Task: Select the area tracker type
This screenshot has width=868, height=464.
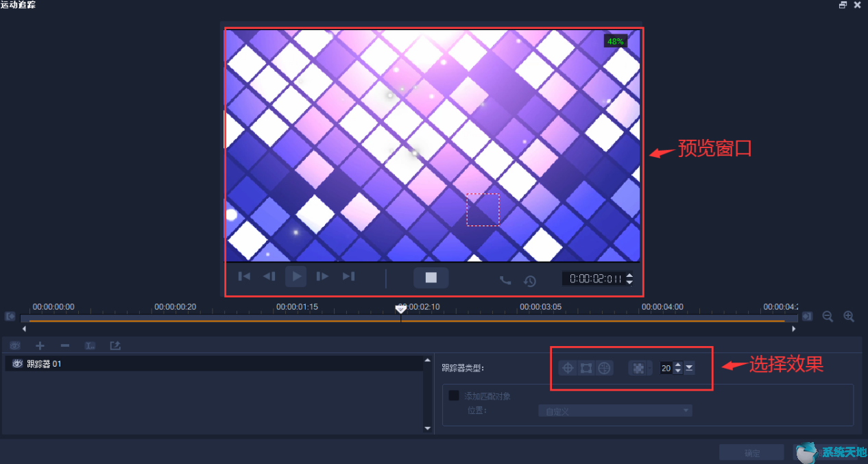Action: point(586,368)
